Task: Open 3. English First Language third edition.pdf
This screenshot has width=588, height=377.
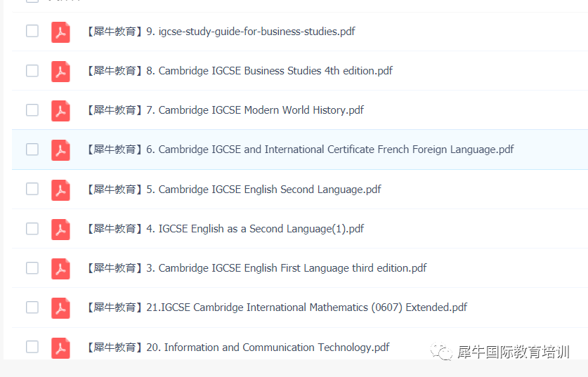Action: tap(257, 268)
